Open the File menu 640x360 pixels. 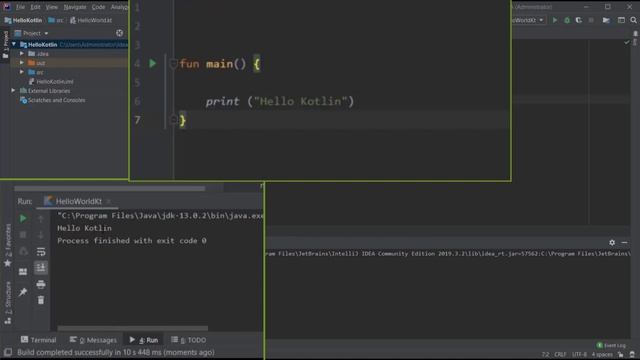(x=20, y=7)
